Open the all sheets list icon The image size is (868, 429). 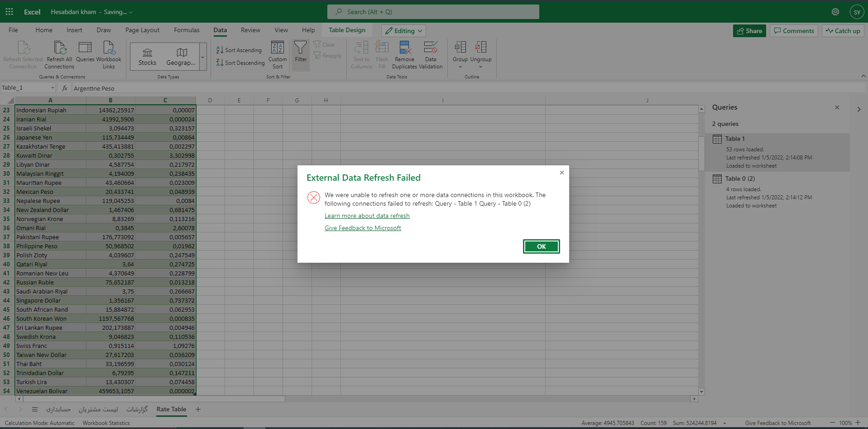tap(35, 409)
